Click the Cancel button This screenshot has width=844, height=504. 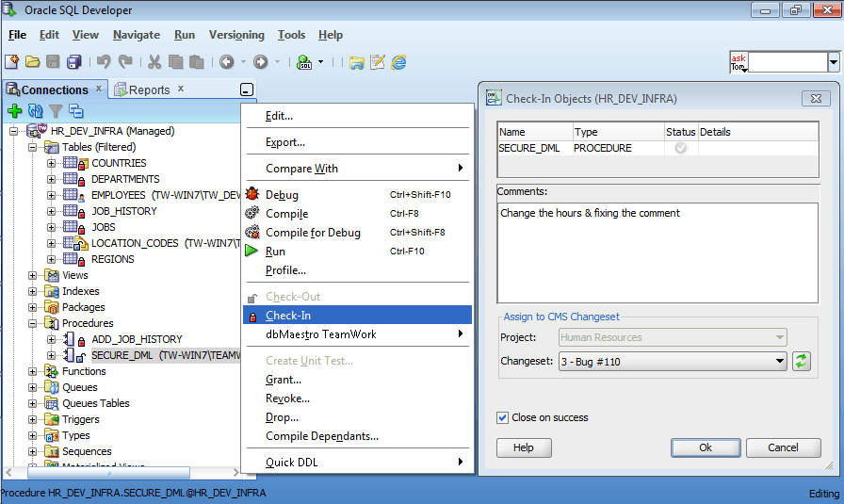pos(783,447)
